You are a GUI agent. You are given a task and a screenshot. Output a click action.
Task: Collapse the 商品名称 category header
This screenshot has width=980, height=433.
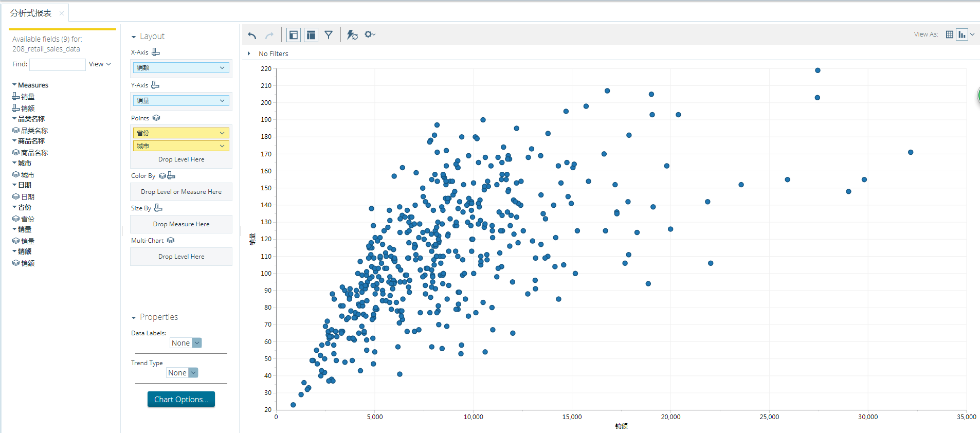[x=14, y=141]
